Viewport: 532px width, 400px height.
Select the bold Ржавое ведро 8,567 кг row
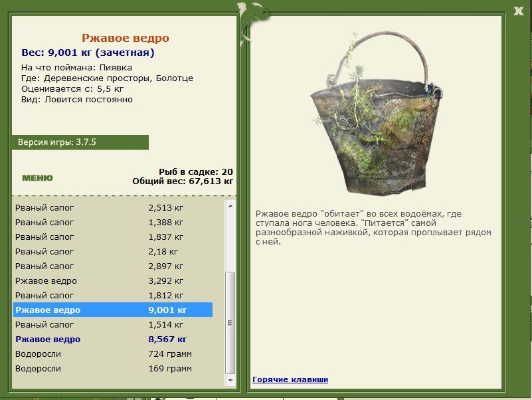coord(113,339)
